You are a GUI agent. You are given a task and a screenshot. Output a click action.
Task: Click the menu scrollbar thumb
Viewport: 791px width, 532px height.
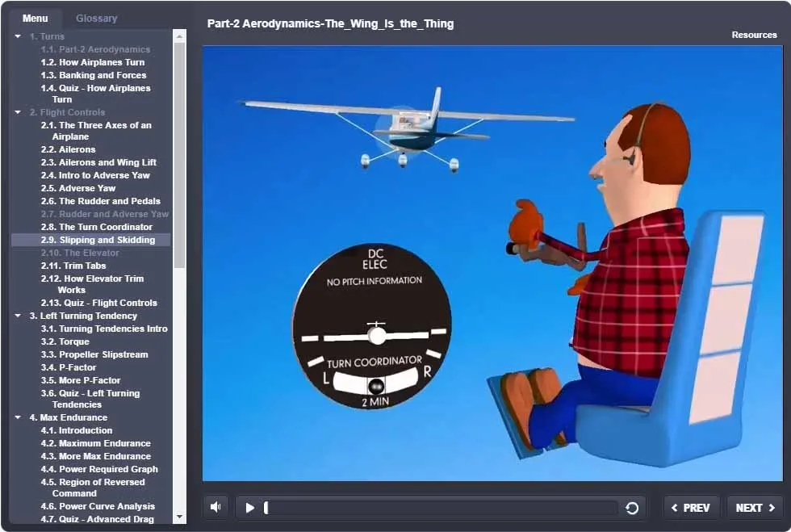click(179, 154)
